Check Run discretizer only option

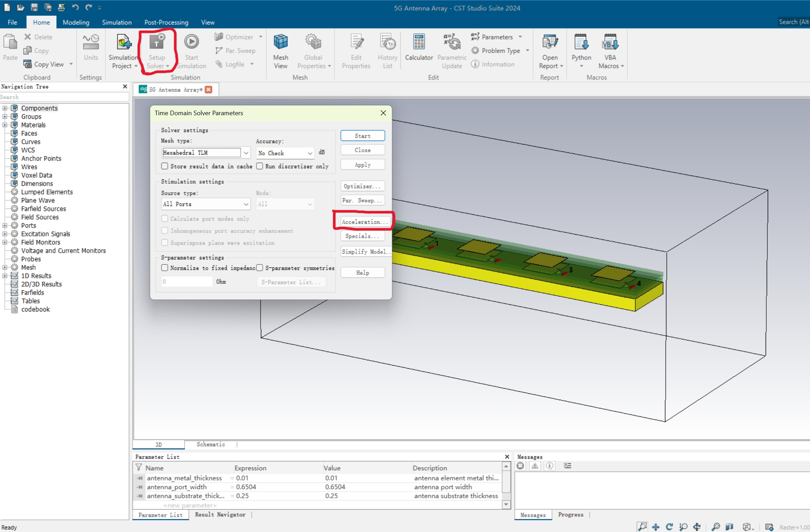260,166
